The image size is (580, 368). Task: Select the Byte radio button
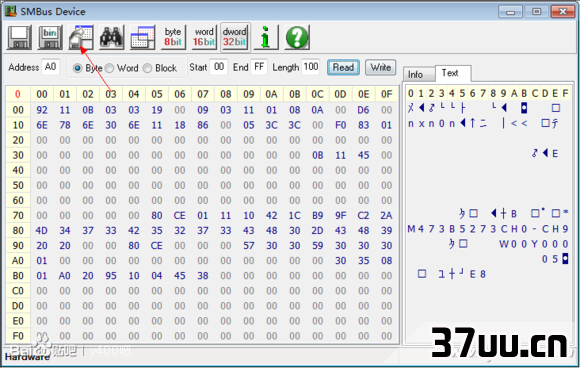pos(77,68)
